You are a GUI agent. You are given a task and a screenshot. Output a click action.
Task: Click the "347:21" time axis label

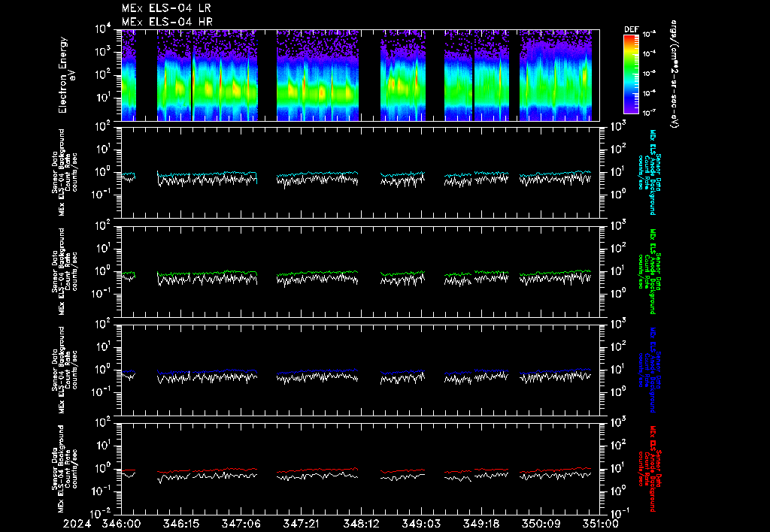point(302,524)
